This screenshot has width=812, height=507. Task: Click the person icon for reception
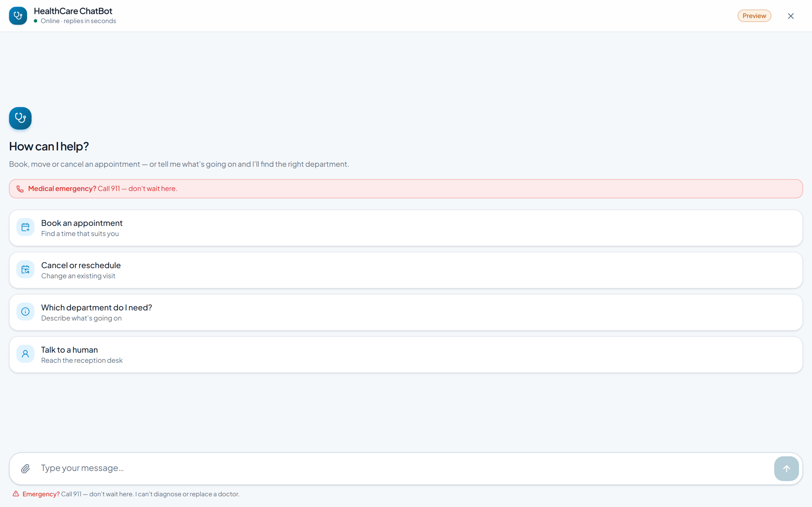pyautogui.click(x=25, y=354)
